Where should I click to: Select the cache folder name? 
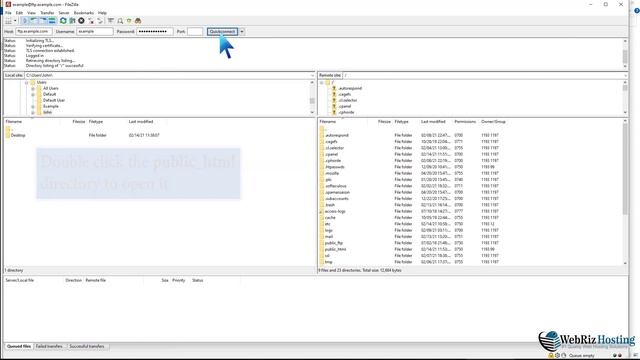330,218
